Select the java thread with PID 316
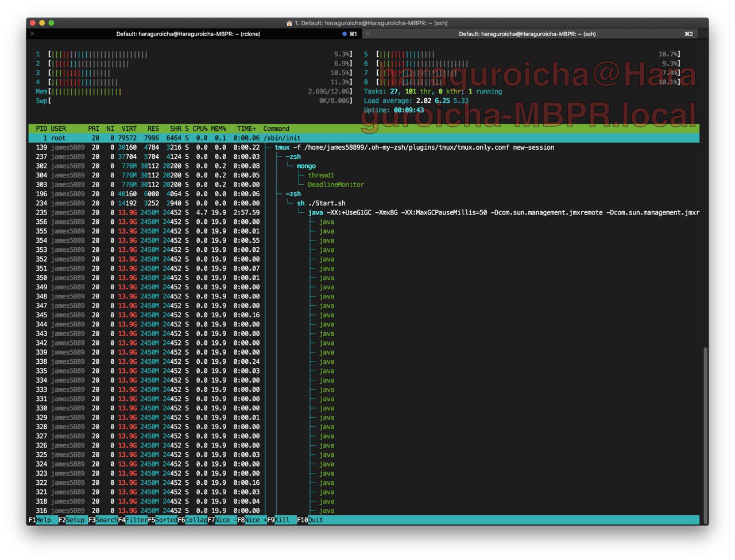Image resolution: width=735 pixels, height=560 pixels. [x=364, y=511]
